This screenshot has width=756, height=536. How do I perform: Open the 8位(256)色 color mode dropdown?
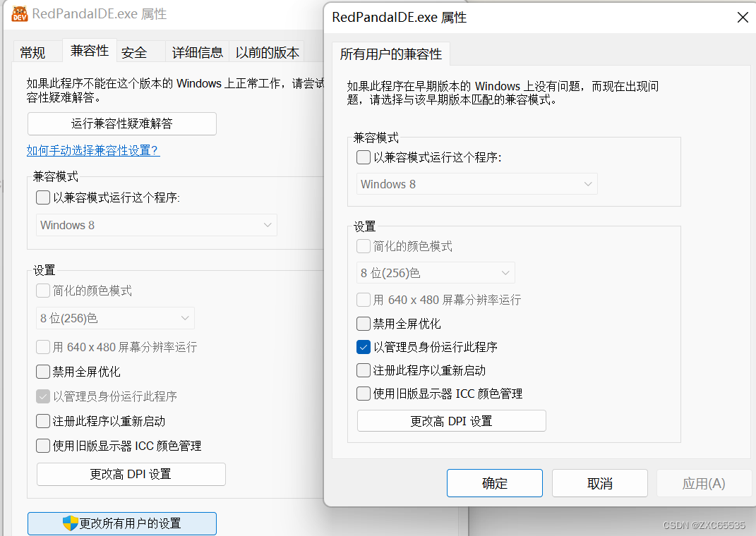pos(436,272)
